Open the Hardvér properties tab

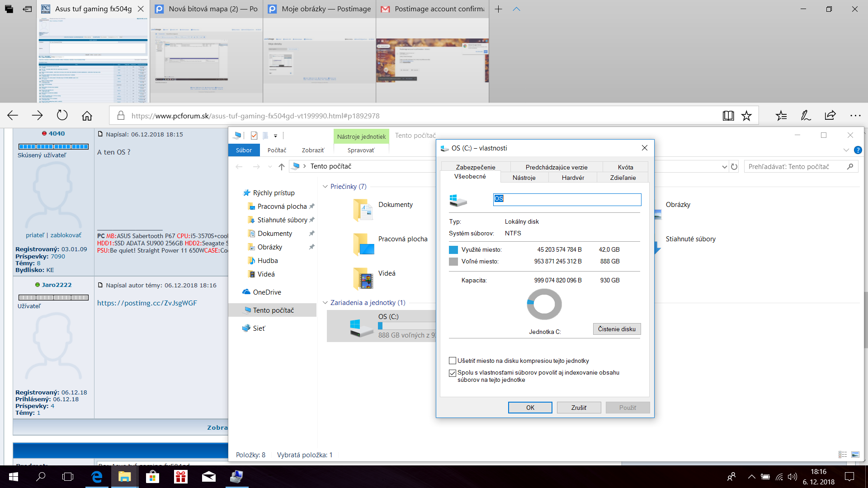[x=573, y=178]
